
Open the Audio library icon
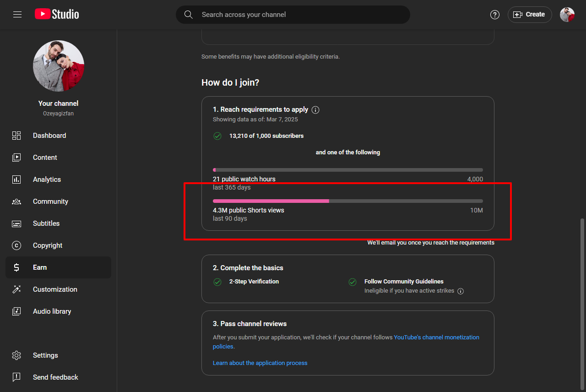coord(16,311)
